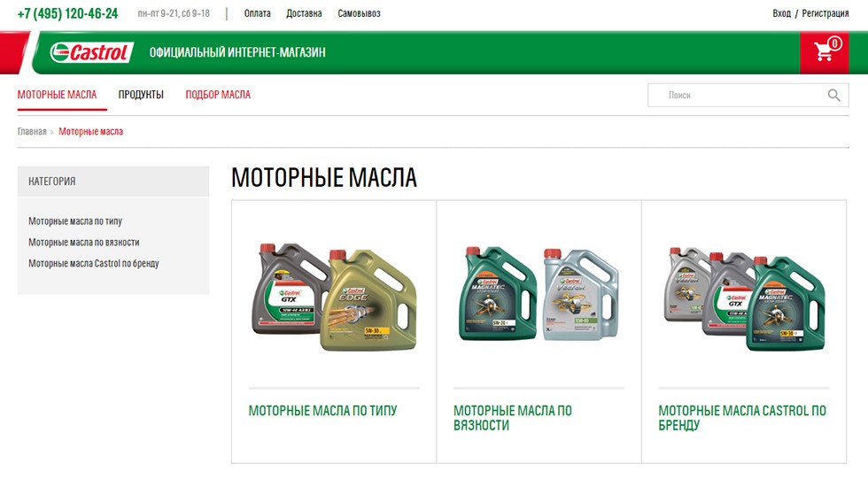Click the Castrol logo
This screenshot has height=487, width=868.
(91, 52)
